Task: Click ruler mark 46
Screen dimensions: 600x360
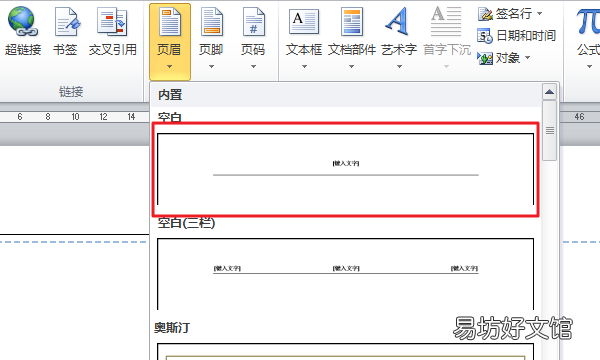Action: click(x=579, y=117)
